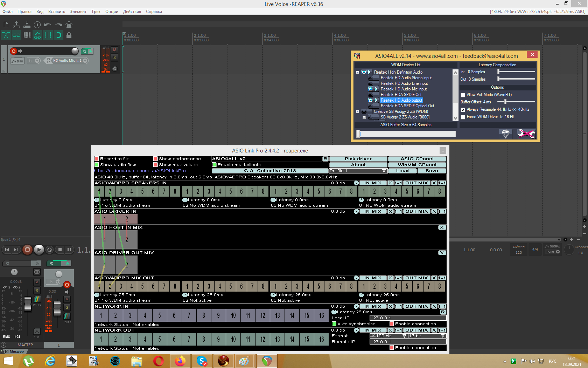Viewport: 588px width, 368px height.
Task: Create a new project with the blank page icon
Action: 6,25
